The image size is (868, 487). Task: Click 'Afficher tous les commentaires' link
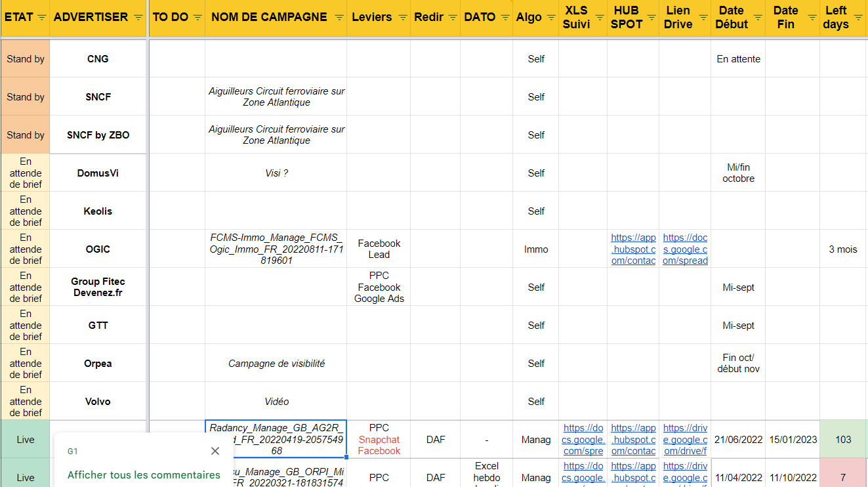144,475
